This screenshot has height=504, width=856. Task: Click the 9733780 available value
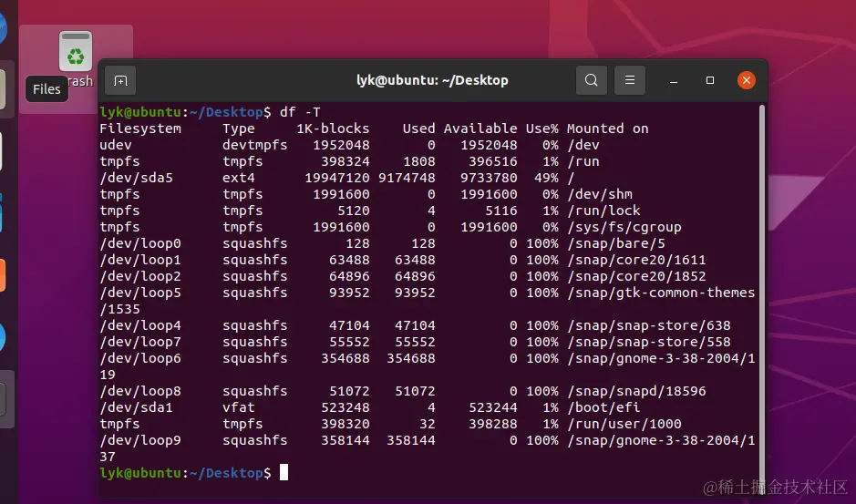pos(489,178)
